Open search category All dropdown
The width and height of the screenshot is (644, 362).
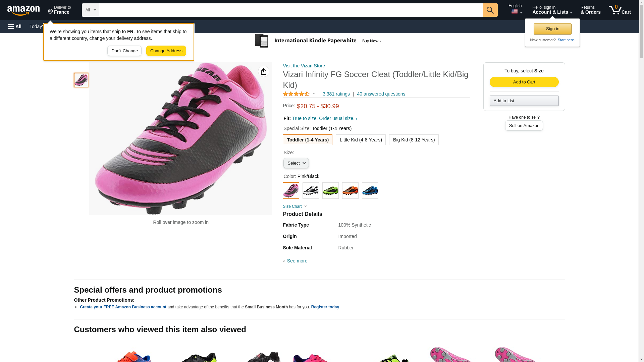click(91, 10)
